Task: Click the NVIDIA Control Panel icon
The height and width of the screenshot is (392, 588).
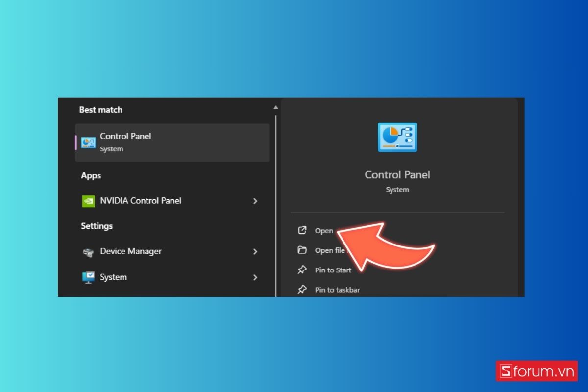Action: [88, 201]
